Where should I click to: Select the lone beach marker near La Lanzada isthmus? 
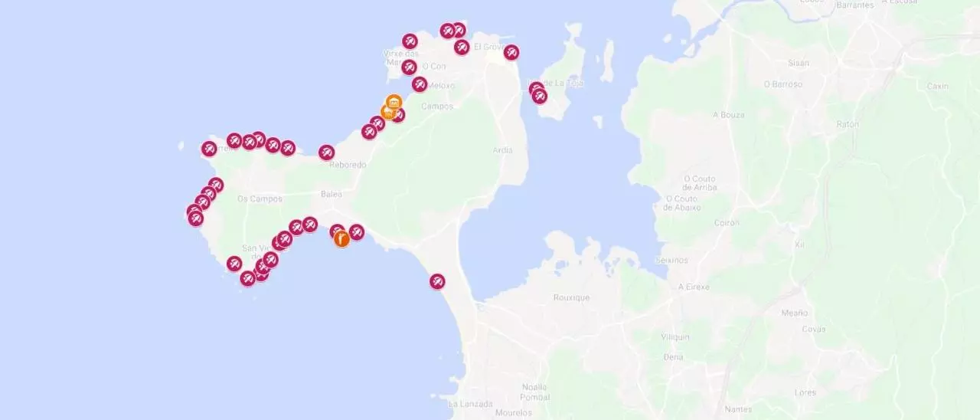[436, 281]
